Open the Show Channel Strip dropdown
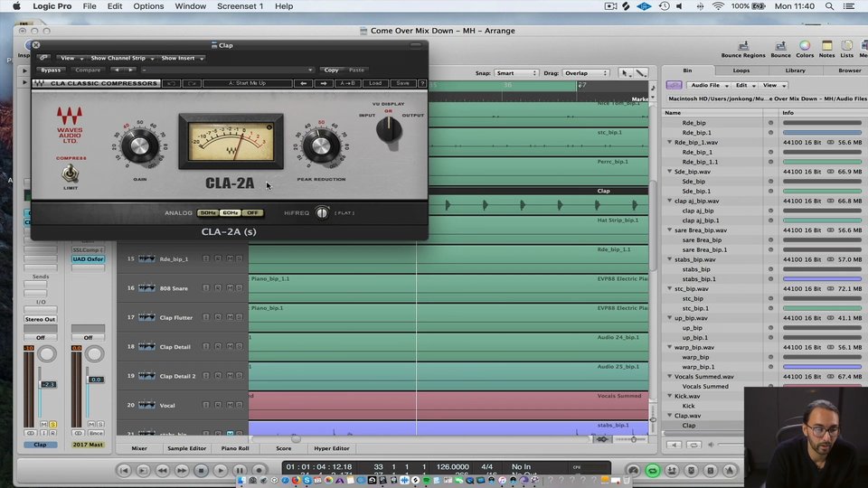Viewport: 868px width, 488px height. tap(122, 58)
